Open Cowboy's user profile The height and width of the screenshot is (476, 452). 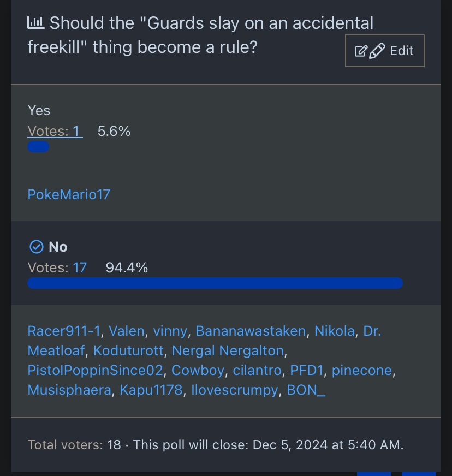coord(198,370)
